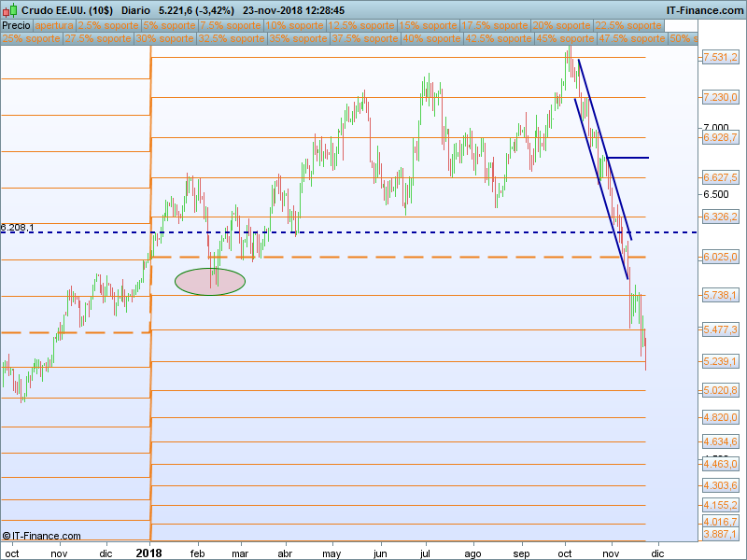Image resolution: width=747 pixels, height=560 pixels.
Task: Click the 2018 year marker on the time axis
Action: 149,553
